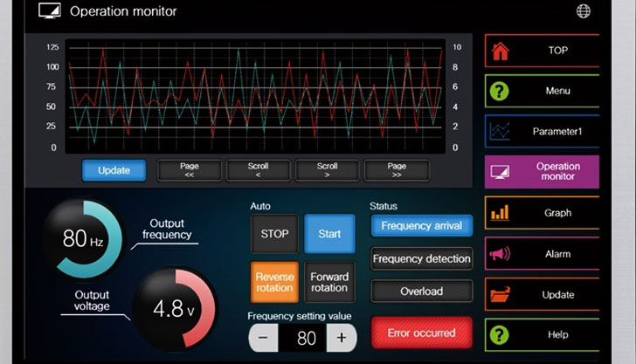This screenshot has height=364, width=636.
Task: Click the frequency setting value field
Action: [303, 338]
